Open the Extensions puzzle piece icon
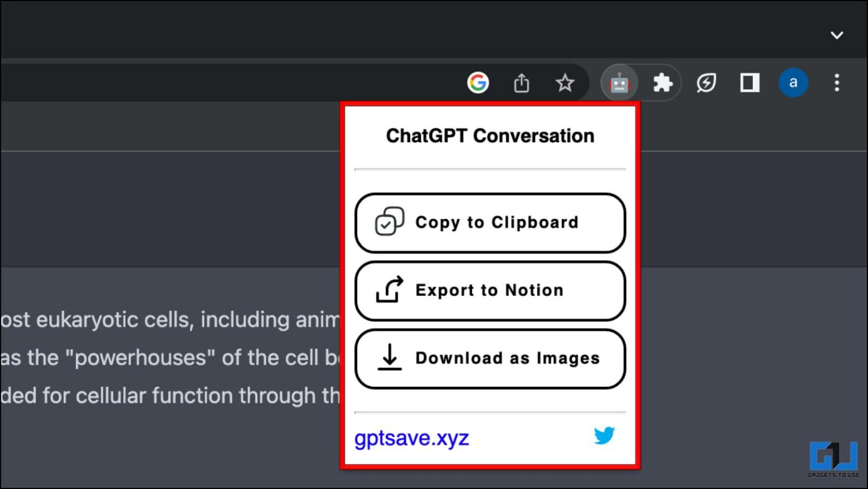This screenshot has height=489, width=868. pos(662,82)
